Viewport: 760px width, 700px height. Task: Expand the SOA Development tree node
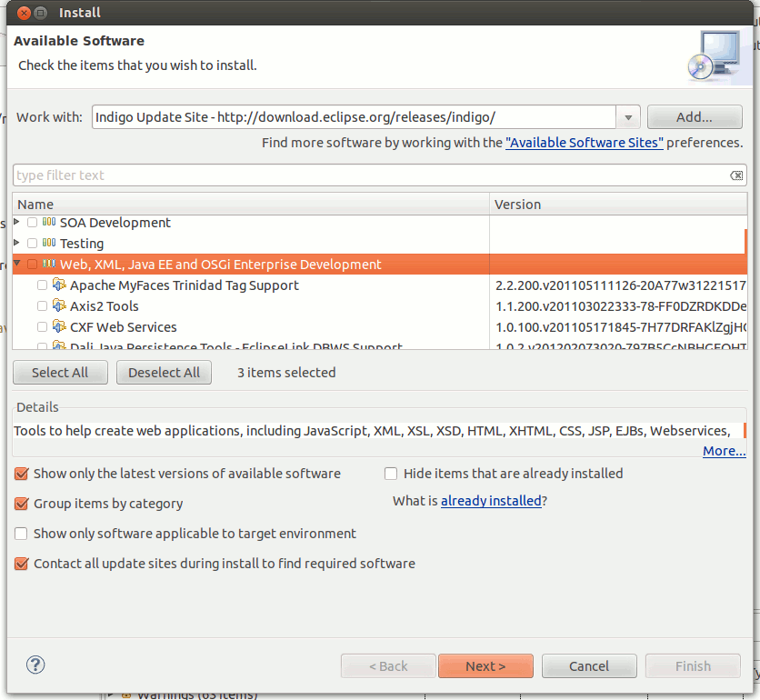pos(17,222)
